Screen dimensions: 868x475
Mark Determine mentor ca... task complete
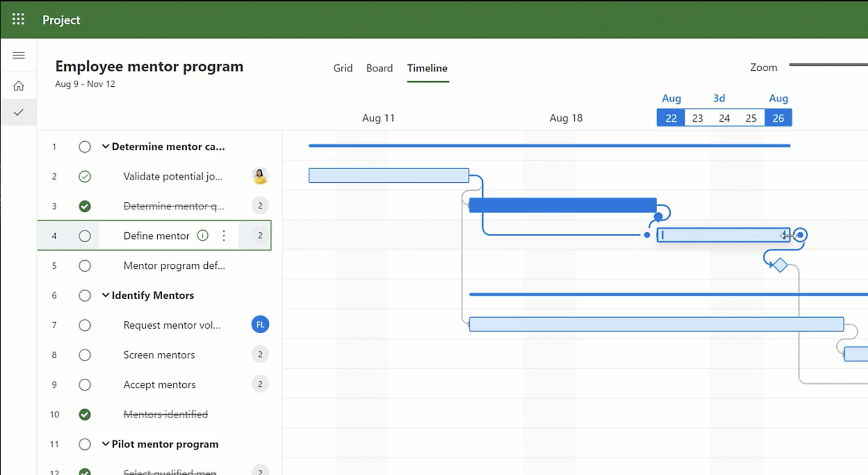[x=85, y=147]
